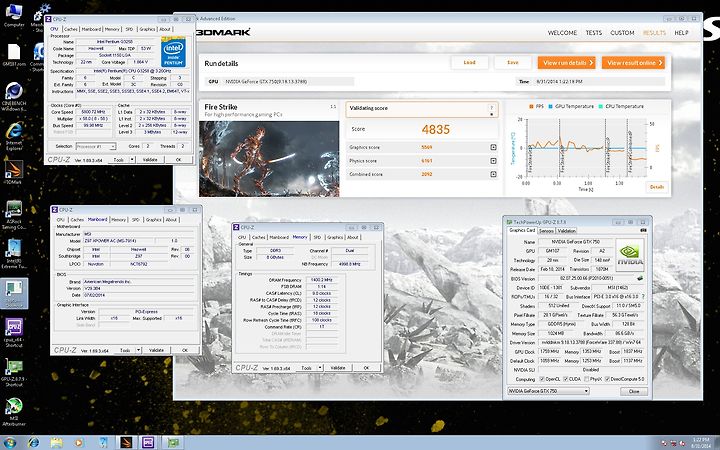Switch to CPU-Z via its purple taskbar icon
Image resolution: width=720 pixels, height=450 pixels.
(148, 443)
